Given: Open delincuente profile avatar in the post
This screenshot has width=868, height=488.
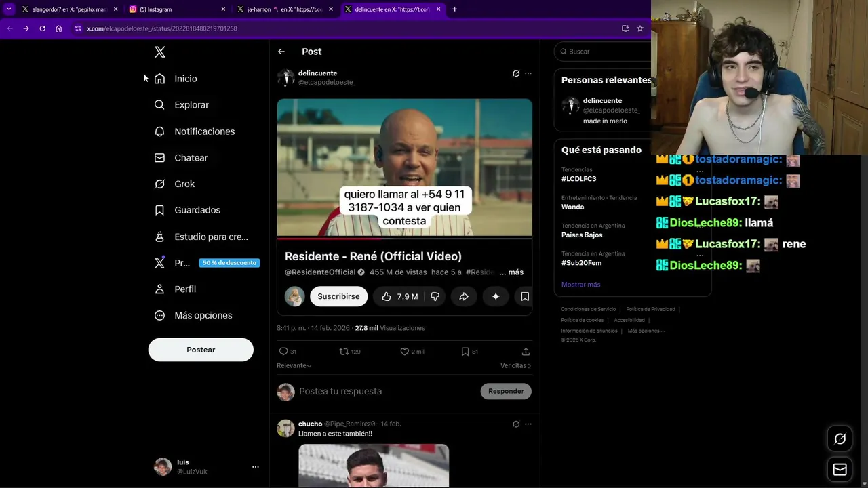Looking at the screenshot, I should 285,78.
